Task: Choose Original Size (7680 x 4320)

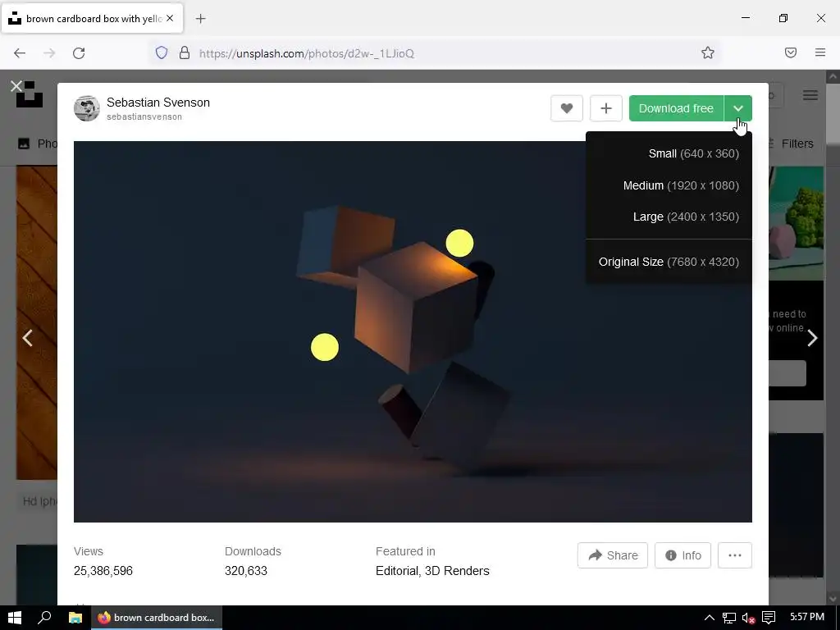Action: pyautogui.click(x=669, y=262)
